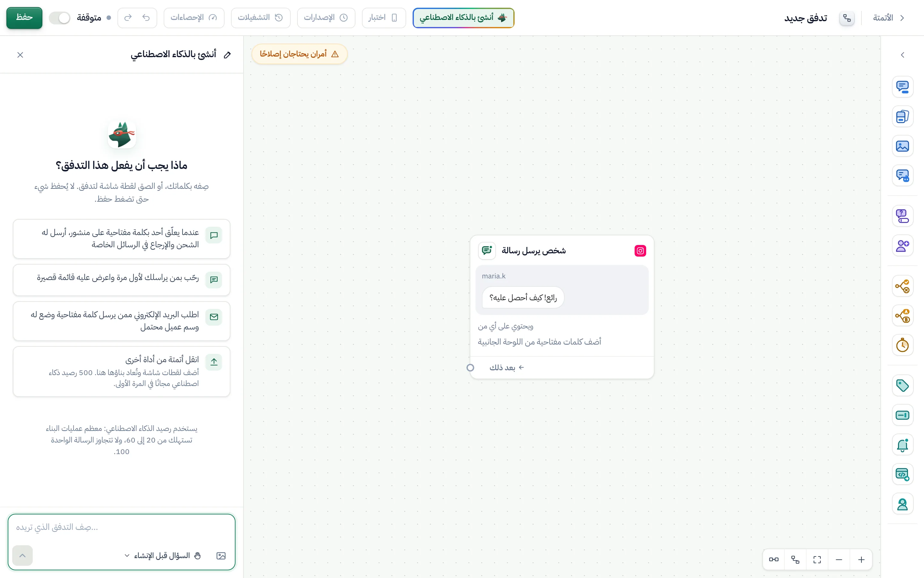The image size is (924, 578).
Task: Open the اختبار test tab
Action: pyautogui.click(x=383, y=18)
